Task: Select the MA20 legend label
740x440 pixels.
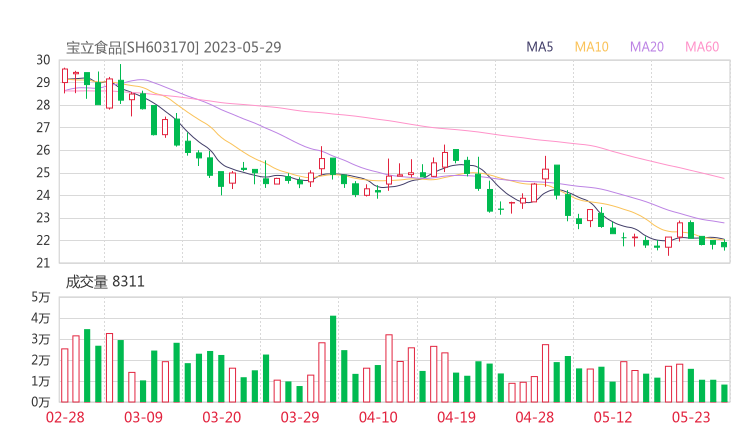Action: pyautogui.click(x=647, y=47)
